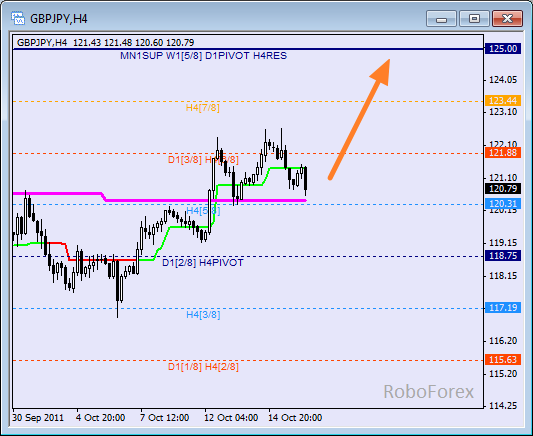Click the 118.75 pivot price label

click(503, 256)
